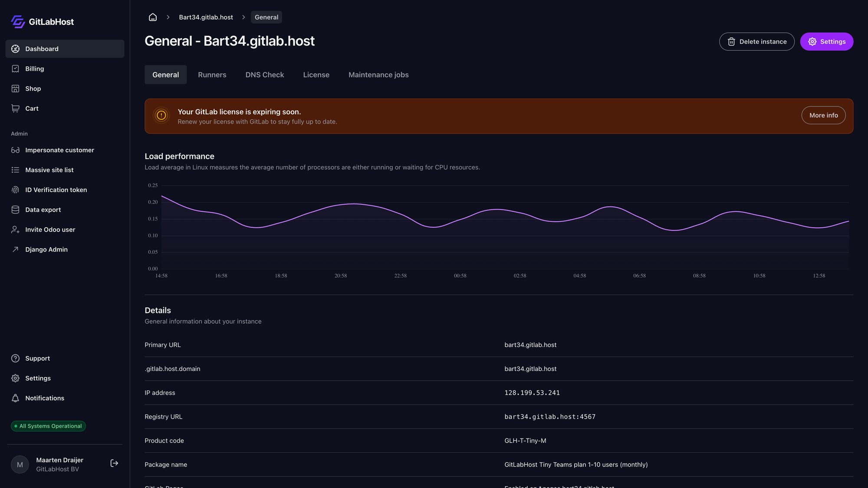This screenshot has width=868, height=488.
Task: View the Maintenance jobs tab
Action: (x=378, y=75)
